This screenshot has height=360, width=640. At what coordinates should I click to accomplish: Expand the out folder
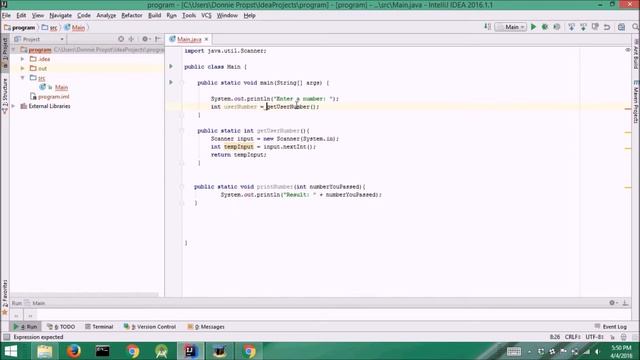[22, 68]
